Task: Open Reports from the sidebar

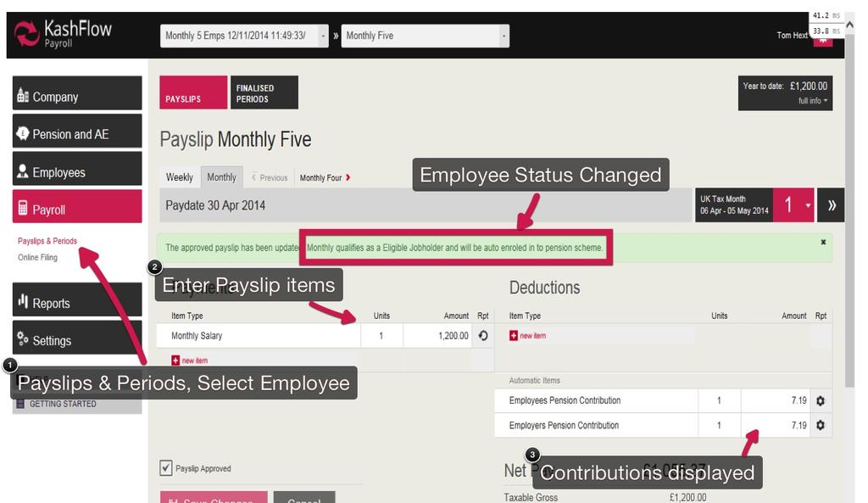Action: click(x=77, y=303)
